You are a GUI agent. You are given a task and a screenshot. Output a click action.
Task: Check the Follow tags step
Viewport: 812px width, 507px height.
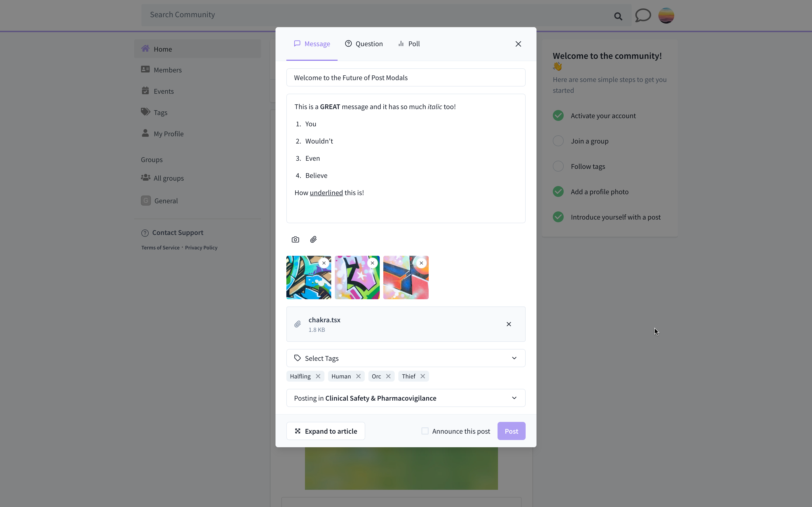[558, 166]
